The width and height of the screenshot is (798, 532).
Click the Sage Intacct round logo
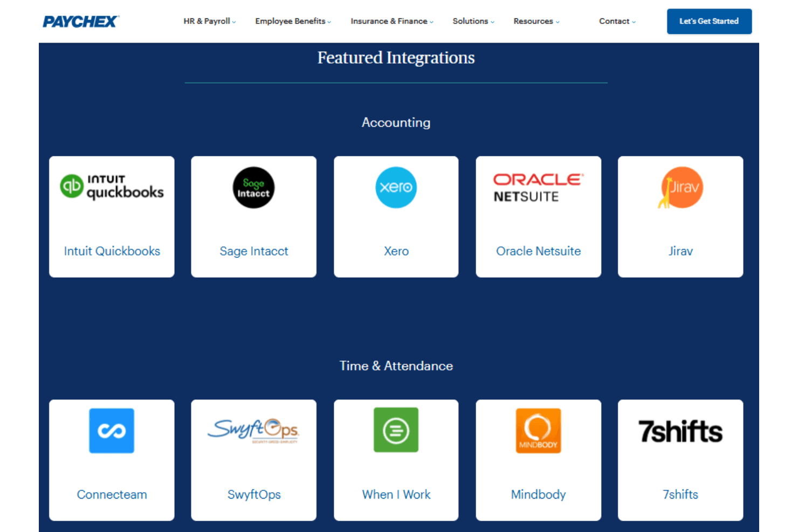pyautogui.click(x=253, y=188)
